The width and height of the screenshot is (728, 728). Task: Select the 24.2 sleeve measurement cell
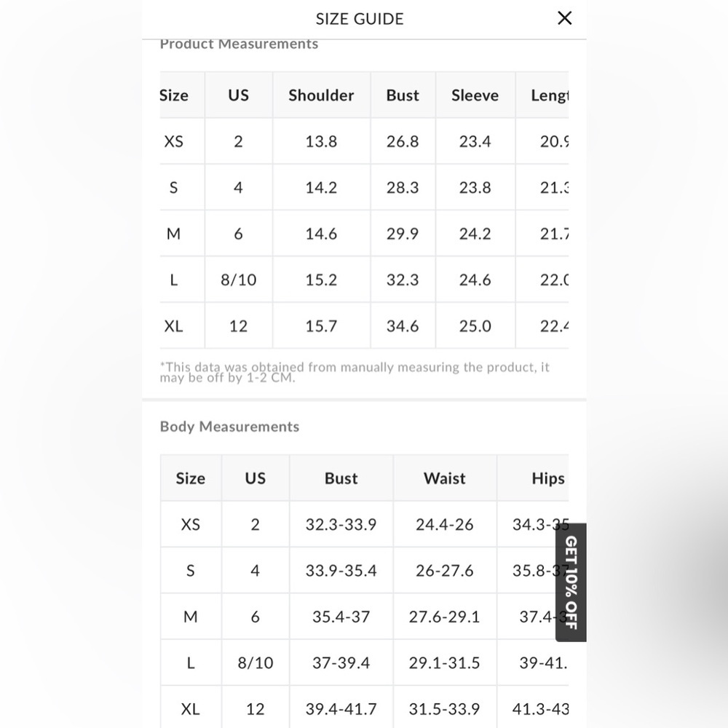click(475, 234)
